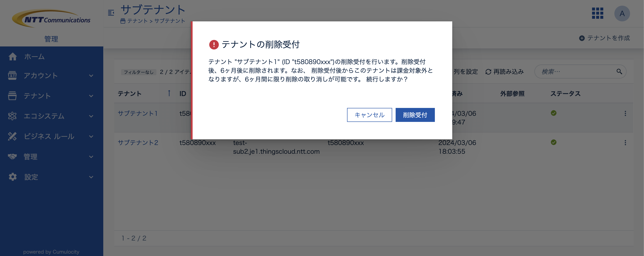Click 再読み込み reload button
The width and height of the screenshot is (644, 256).
point(505,72)
